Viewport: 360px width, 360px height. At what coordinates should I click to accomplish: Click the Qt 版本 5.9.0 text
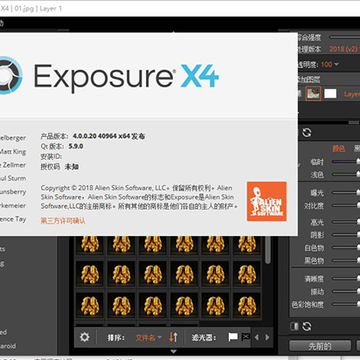[x=62, y=146]
